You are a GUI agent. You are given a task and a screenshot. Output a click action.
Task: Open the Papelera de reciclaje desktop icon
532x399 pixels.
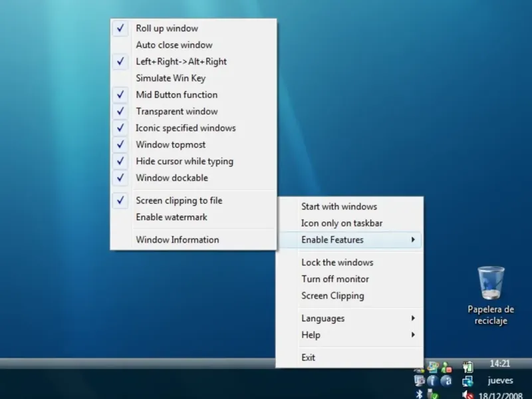[491, 295]
